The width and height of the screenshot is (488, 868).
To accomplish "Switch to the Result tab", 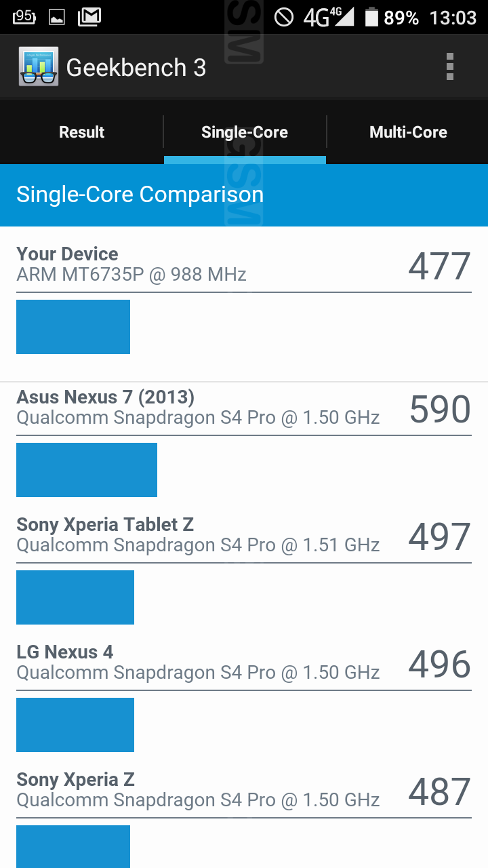I will point(81,132).
